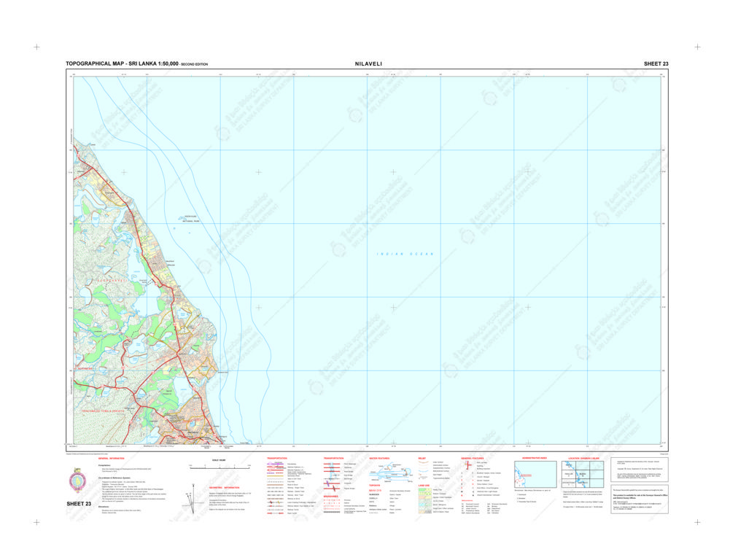Click the GENERAL INFORMATION heading
This screenshot has height=560, width=746.
(x=112, y=458)
